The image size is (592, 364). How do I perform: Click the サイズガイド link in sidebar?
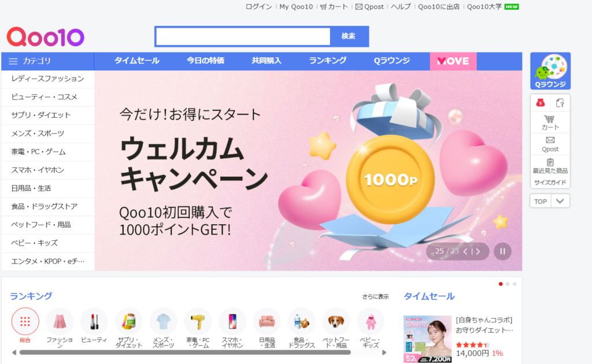550,183
